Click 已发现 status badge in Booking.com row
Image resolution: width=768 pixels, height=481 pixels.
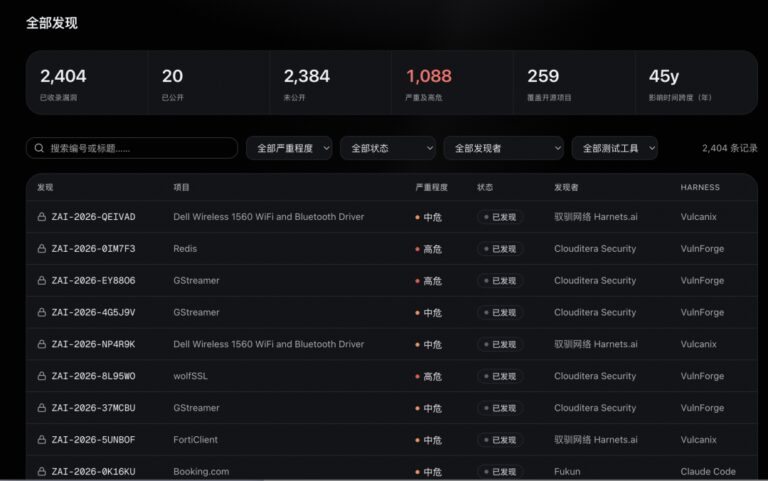[500, 472]
